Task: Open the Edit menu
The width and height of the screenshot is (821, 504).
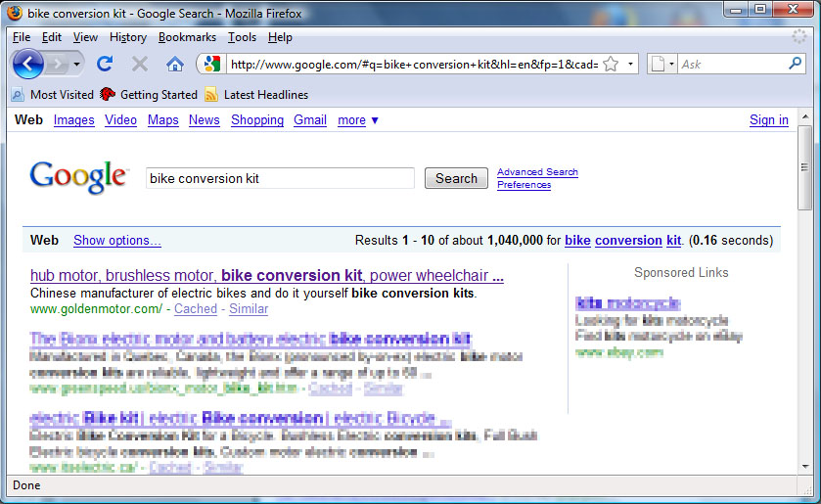Action: (x=52, y=37)
